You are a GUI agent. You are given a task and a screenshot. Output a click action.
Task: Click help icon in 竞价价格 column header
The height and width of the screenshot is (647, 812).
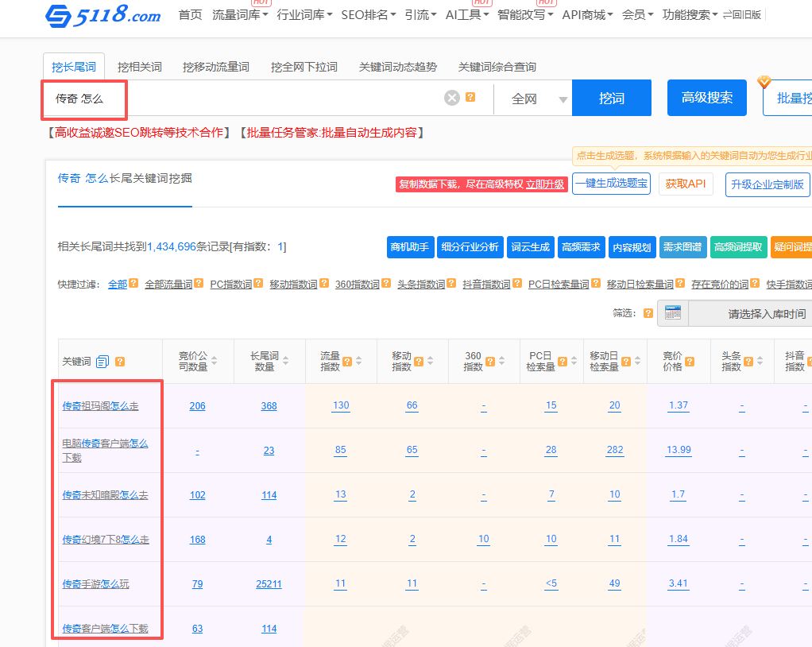[x=690, y=362]
